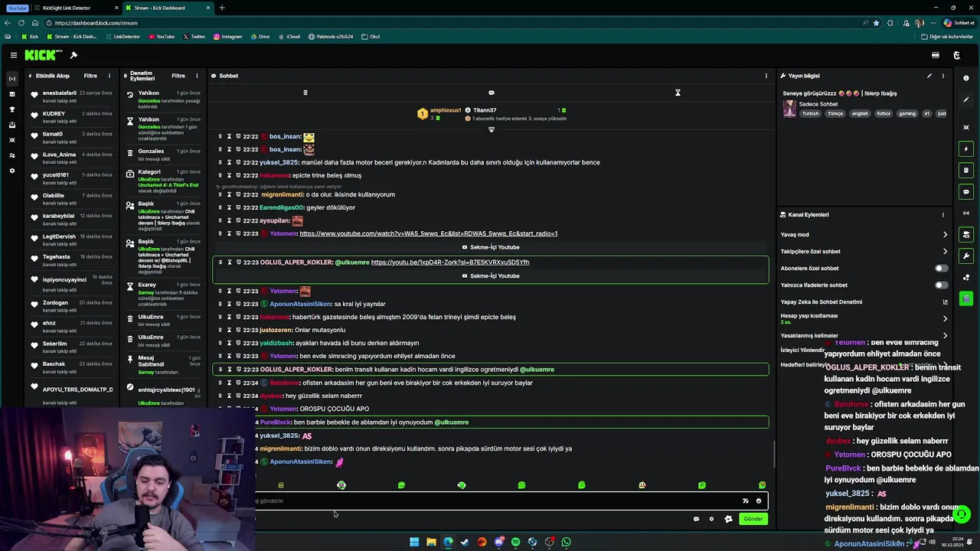Open the stream broadcast sidebar icon

click(x=11, y=79)
